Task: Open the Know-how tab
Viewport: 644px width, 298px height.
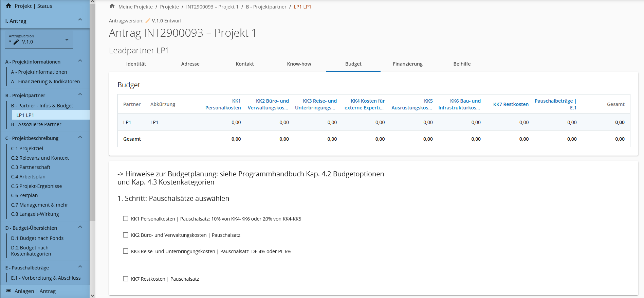Action: 299,64
